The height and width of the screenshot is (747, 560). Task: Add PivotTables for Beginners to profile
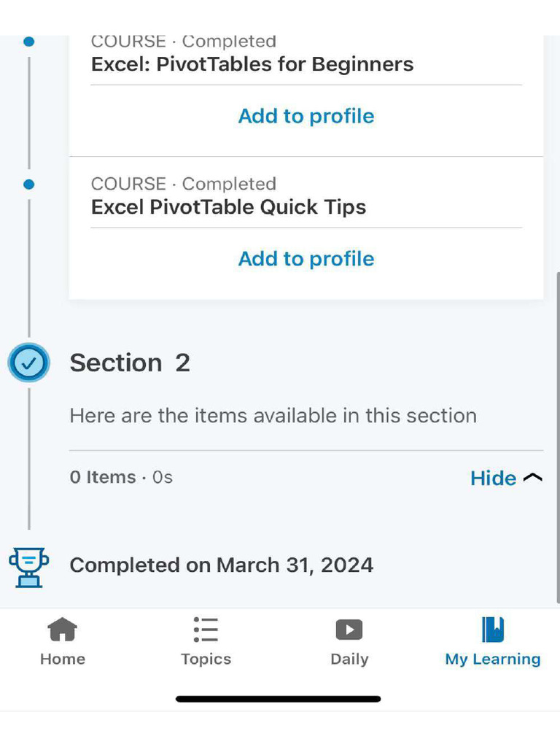(x=306, y=116)
